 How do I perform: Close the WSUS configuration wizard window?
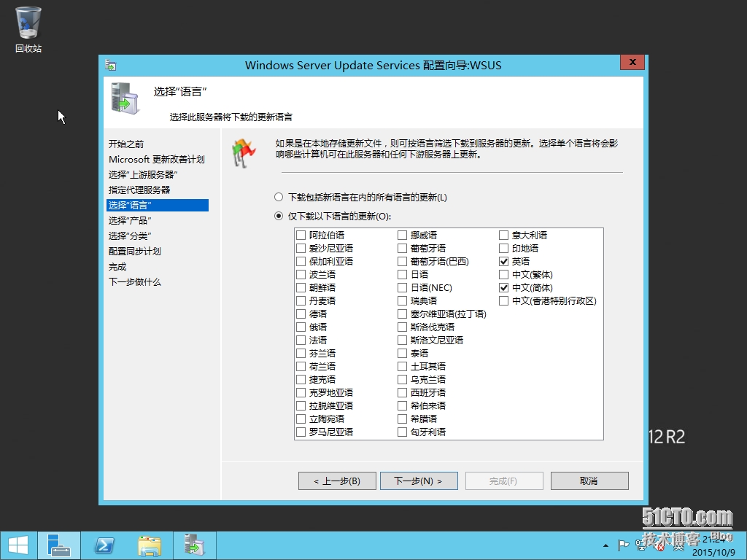tap(632, 62)
